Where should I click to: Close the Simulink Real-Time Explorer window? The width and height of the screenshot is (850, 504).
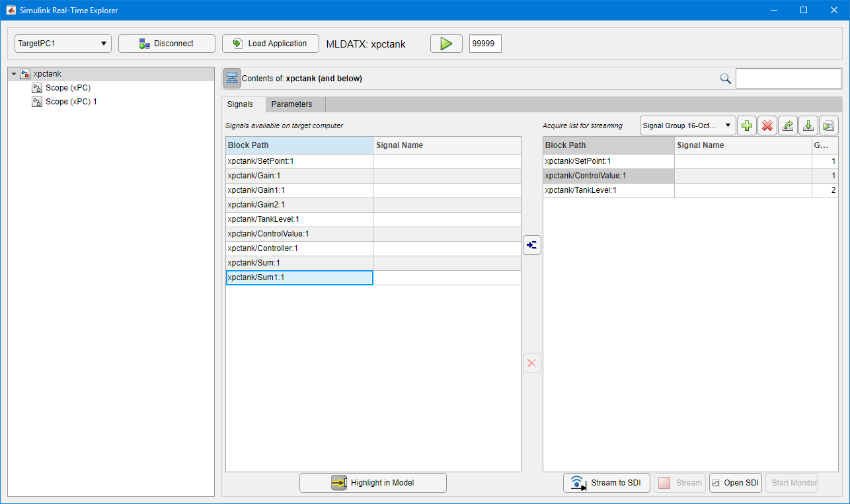pos(834,11)
